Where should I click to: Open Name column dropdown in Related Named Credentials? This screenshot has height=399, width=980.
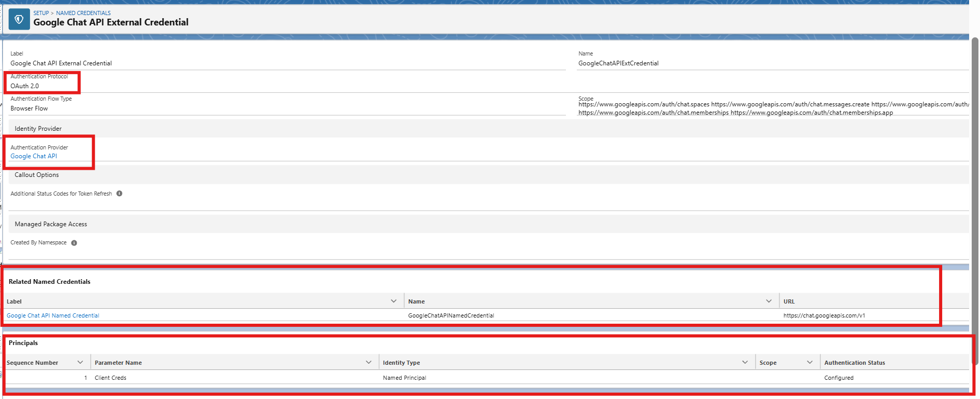coord(769,301)
